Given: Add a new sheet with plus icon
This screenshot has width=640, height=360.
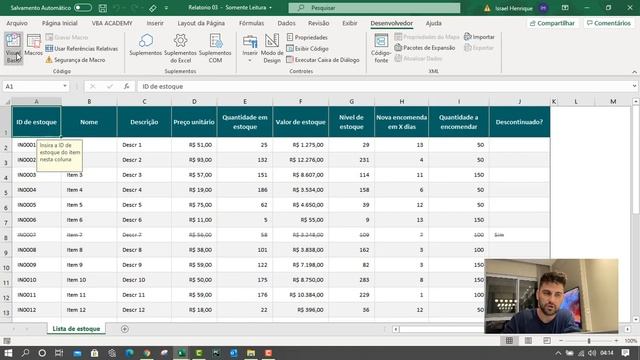Looking at the screenshot, I should pos(124,329).
